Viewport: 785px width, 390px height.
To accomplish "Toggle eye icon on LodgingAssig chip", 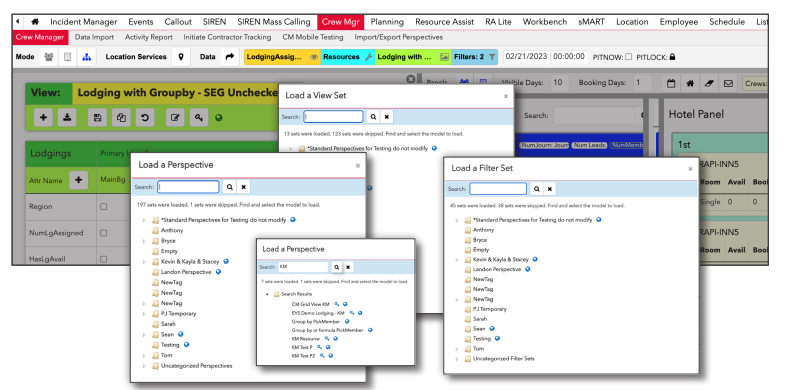I will pyautogui.click(x=314, y=57).
